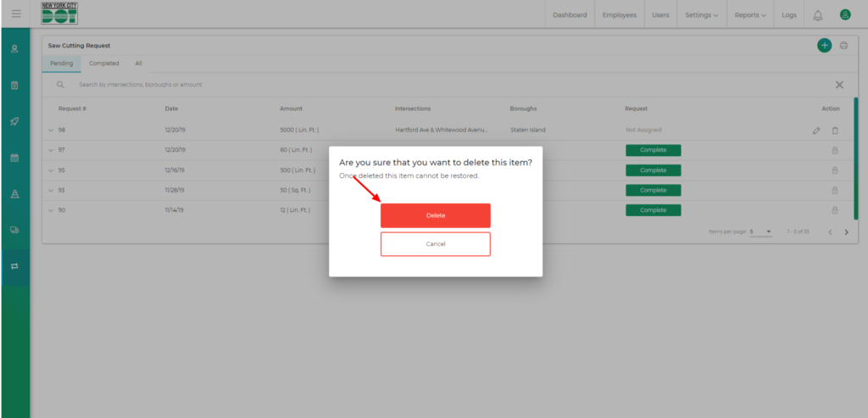This screenshot has height=418, width=868.
Task: Open the rocket icon in sidebar
Action: [14, 121]
